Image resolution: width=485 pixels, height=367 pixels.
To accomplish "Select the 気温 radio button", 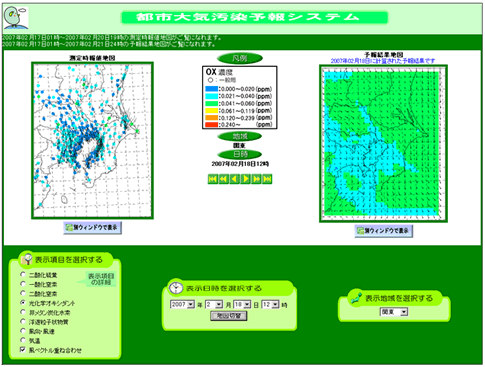I will coord(23,340).
